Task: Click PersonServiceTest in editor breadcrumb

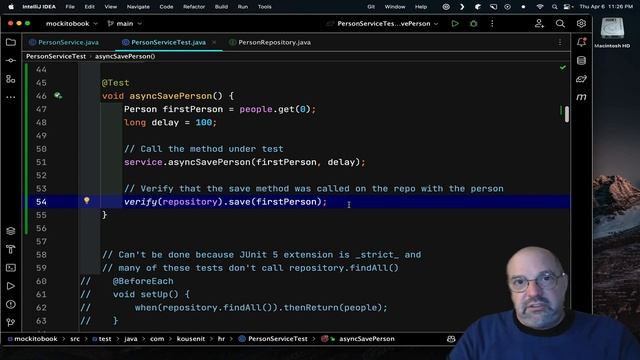Action: tap(56, 56)
